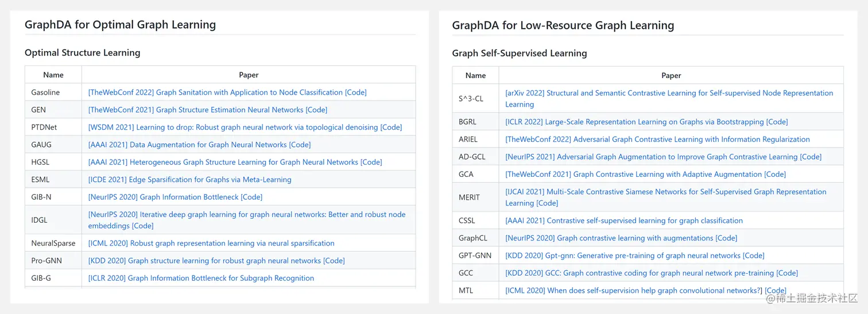This screenshot has height=314, width=868.
Task: Open IDGL Iterative deep graph learning paper
Action: (x=247, y=220)
